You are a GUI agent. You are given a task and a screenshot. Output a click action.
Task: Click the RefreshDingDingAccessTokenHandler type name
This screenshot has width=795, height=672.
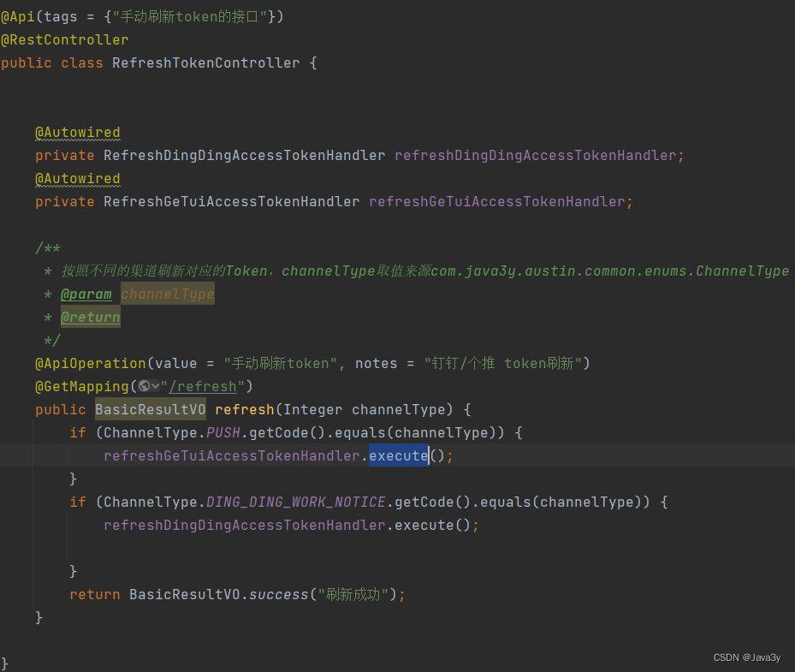tap(245, 155)
